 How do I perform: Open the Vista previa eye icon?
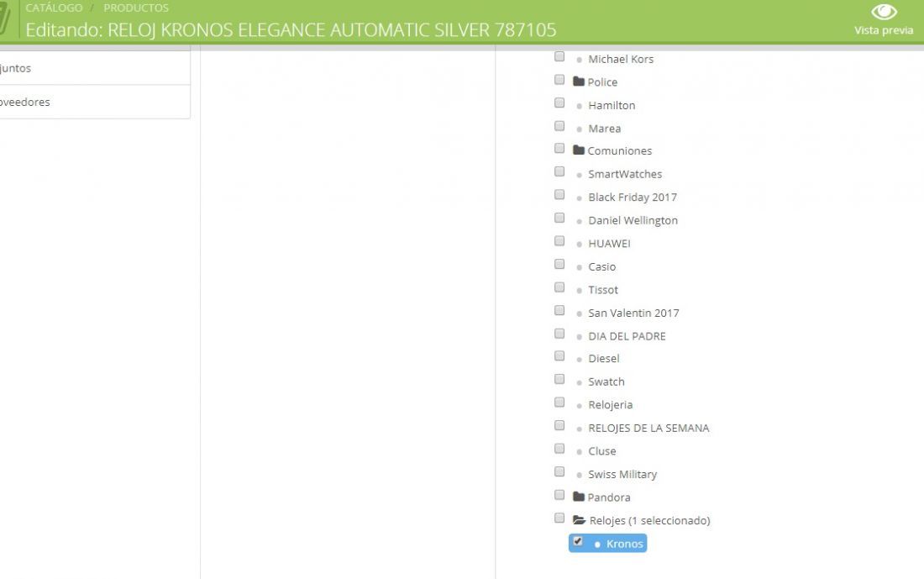coord(884,12)
